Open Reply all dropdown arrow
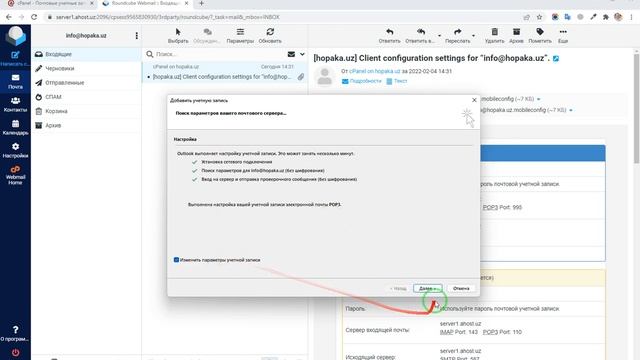This screenshot has width=640, height=360. [439, 36]
